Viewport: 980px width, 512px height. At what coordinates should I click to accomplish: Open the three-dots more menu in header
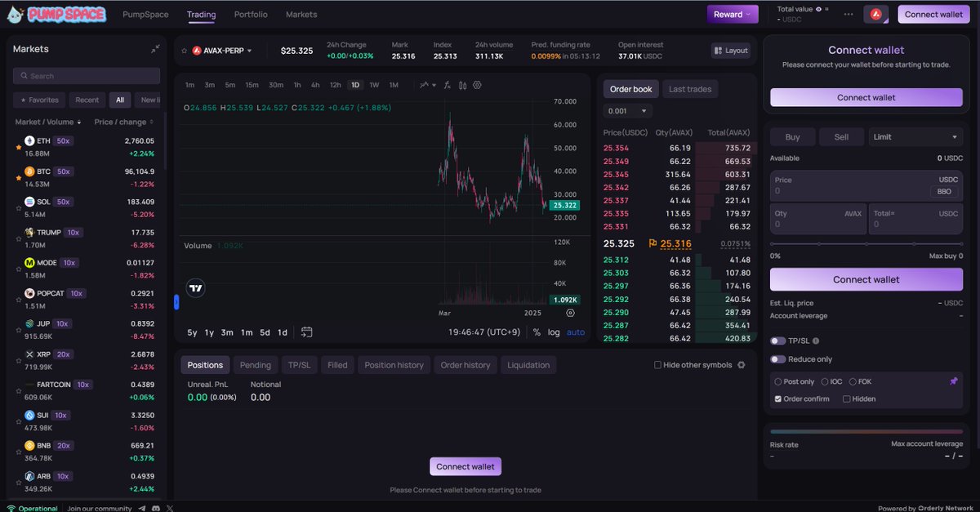849,14
